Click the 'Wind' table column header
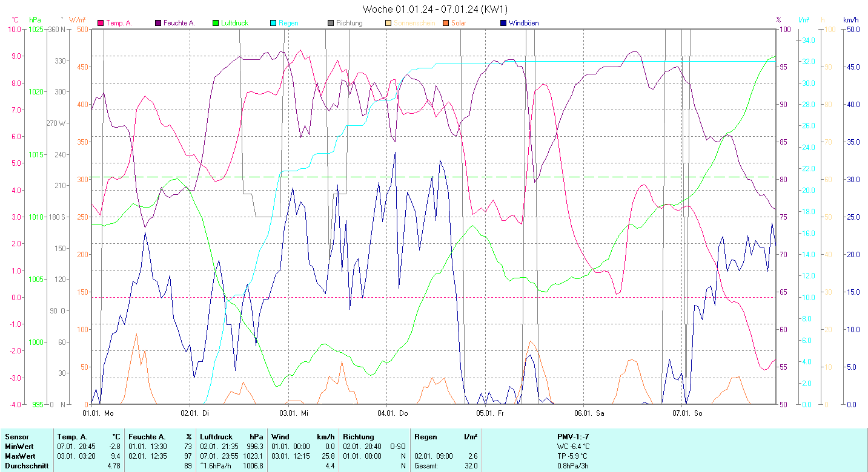Screen dimensions: 868x472 point(279,436)
